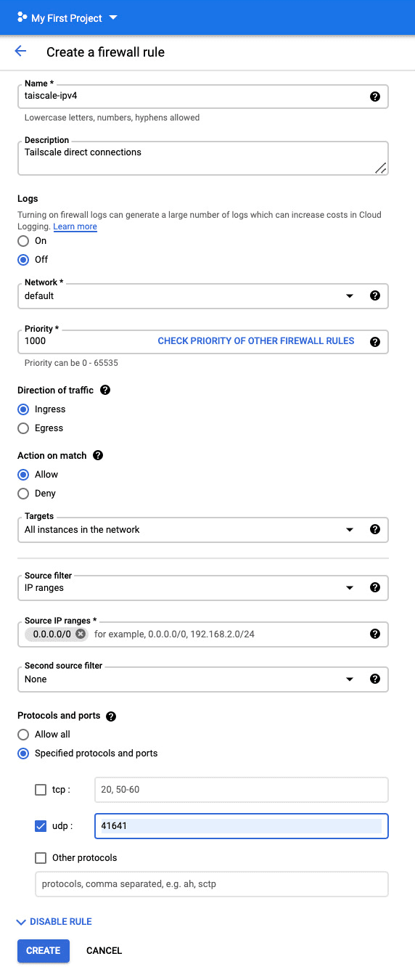Expand the Disable Rule section
Image resolution: width=415 pixels, height=980 pixels.
point(54,922)
